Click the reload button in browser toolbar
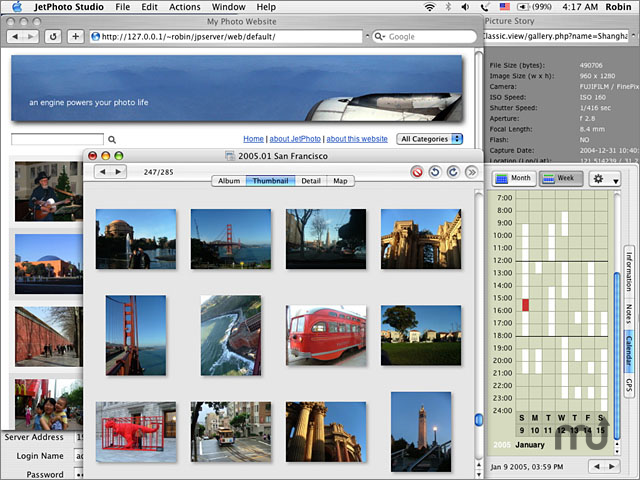This screenshot has height=480, width=640. click(53, 37)
